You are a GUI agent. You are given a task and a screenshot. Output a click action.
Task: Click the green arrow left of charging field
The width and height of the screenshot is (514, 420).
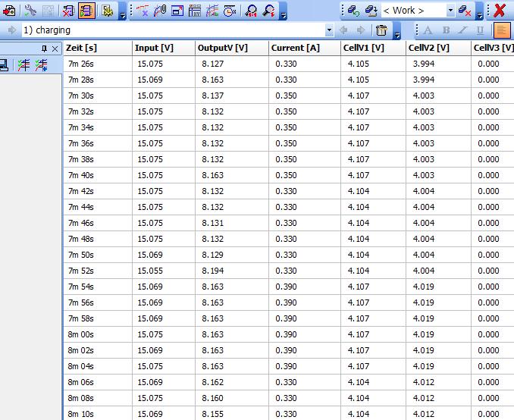coord(12,30)
